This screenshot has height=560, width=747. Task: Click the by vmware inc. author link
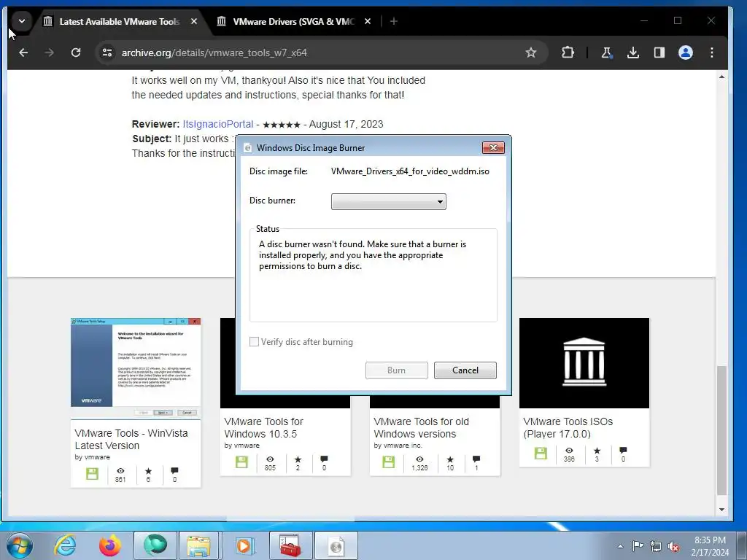coord(398,446)
